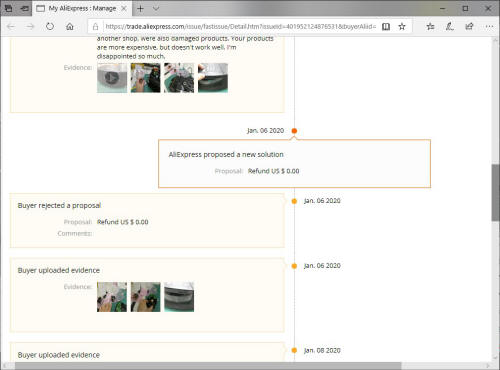Click the vertical scrollbar thumb

coord(495,193)
